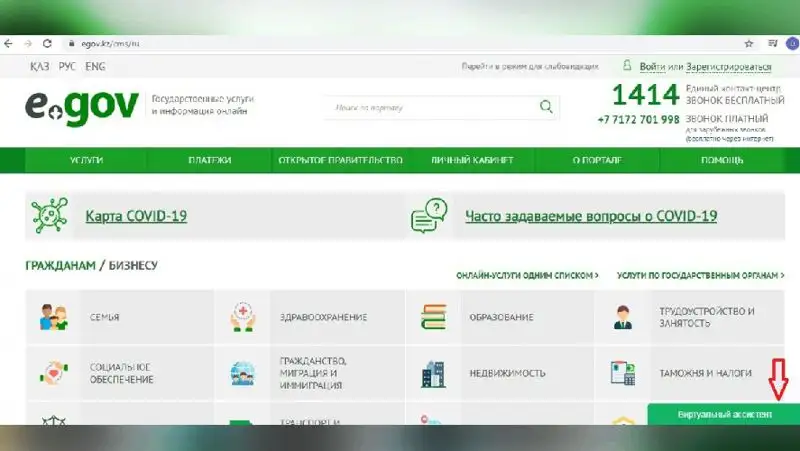Go back with the browser back arrow
This screenshot has height=451, width=800.
tap(8, 44)
